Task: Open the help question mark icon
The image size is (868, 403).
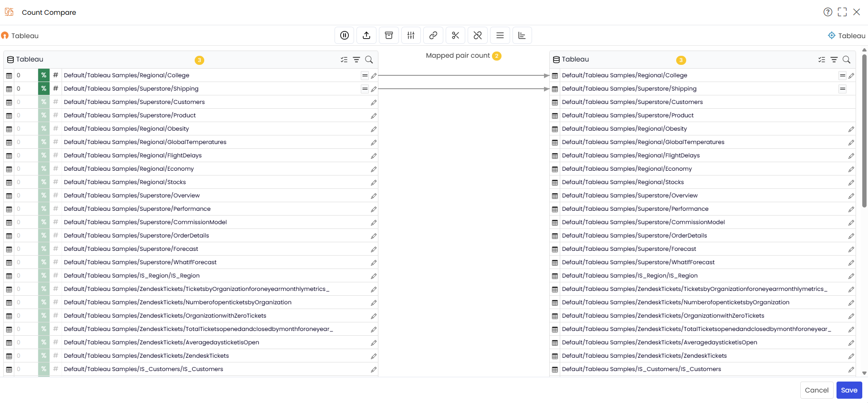Action: tap(828, 12)
